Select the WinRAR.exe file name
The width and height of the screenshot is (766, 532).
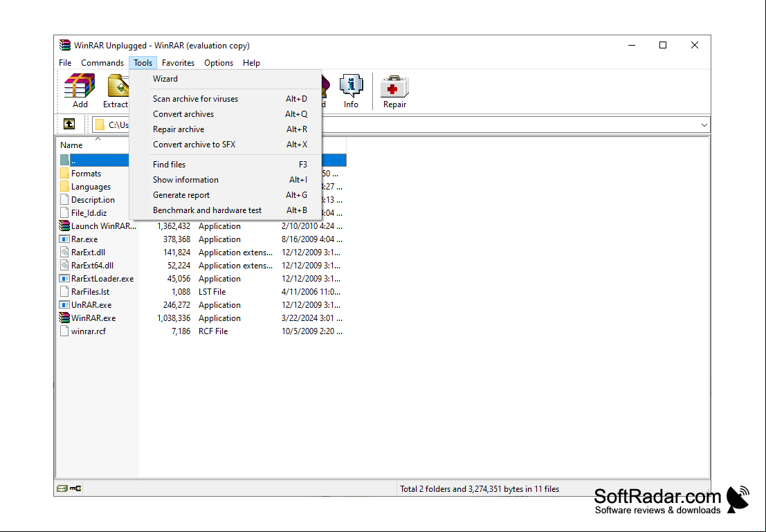93,318
